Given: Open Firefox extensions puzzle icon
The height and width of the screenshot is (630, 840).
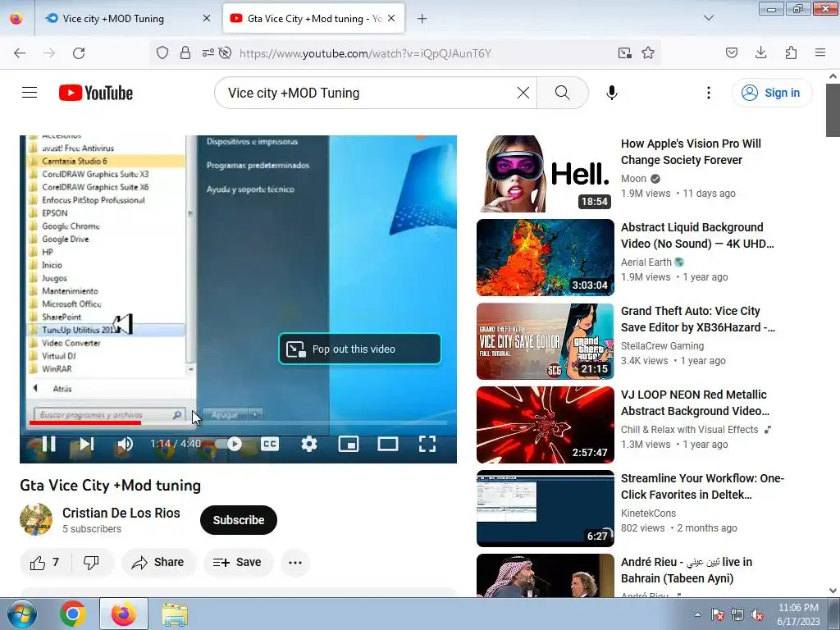Looking at the screenshot, I should (x=792, y=52).
